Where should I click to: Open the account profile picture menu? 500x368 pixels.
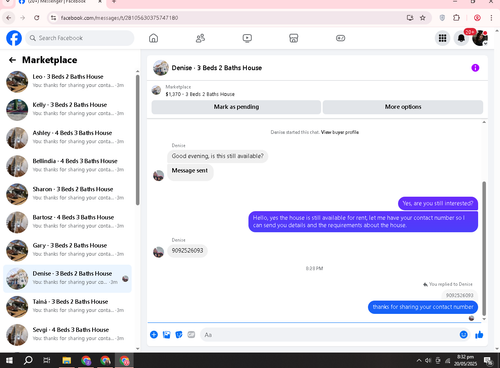point(480,38)
